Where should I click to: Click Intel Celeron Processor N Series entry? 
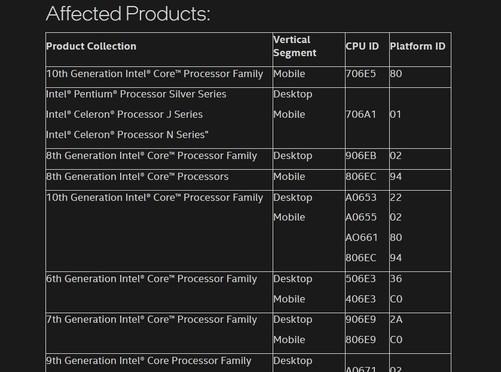pos(127,135)
